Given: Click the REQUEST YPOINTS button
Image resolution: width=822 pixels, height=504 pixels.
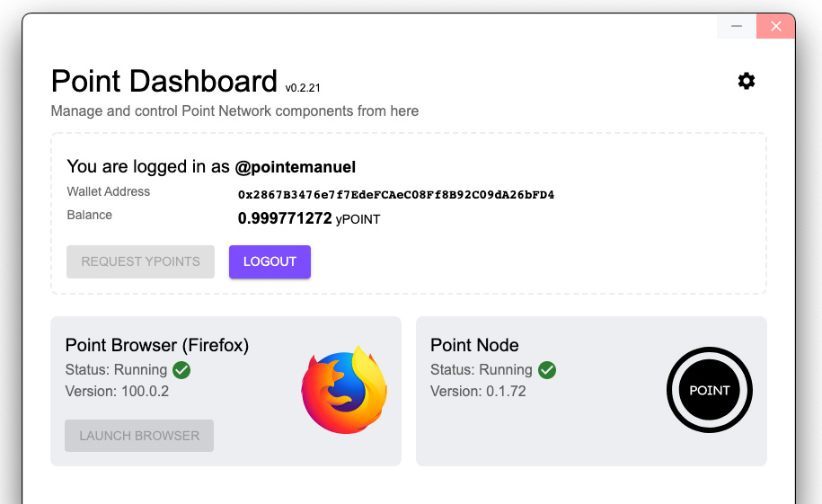Looking at the screenshot, I should tap(140, 261).
